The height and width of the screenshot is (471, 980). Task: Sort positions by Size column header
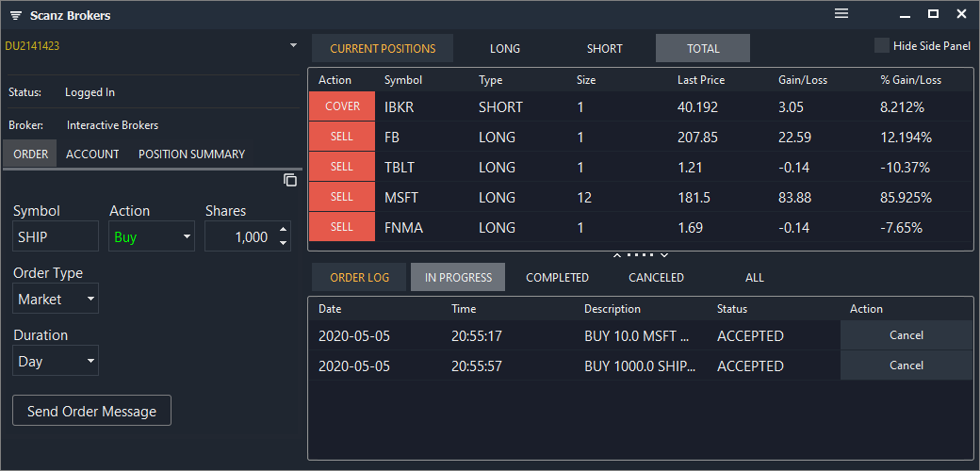click(585, 80)
